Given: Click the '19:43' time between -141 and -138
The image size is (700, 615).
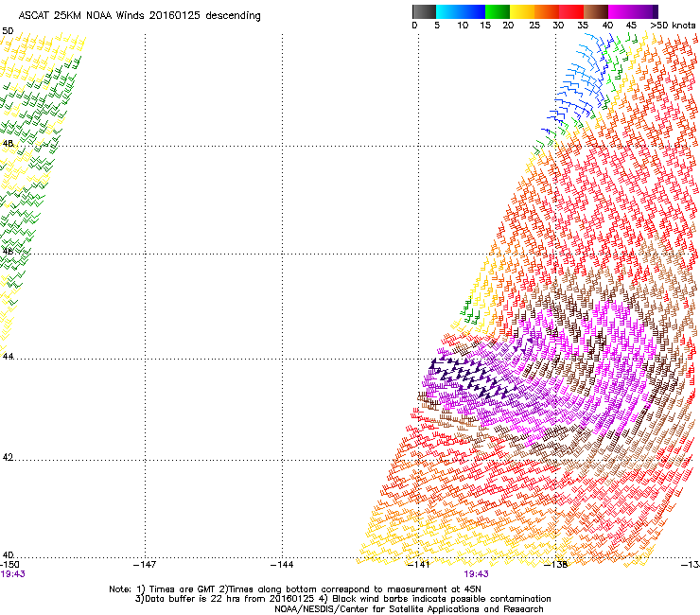Looking at the screenshot, I should [476, 574].
